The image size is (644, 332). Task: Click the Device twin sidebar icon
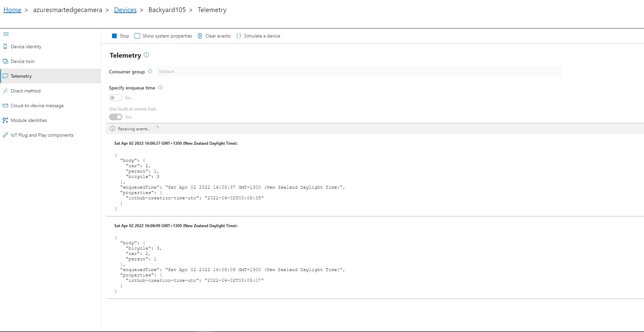(x=5, y=61)
